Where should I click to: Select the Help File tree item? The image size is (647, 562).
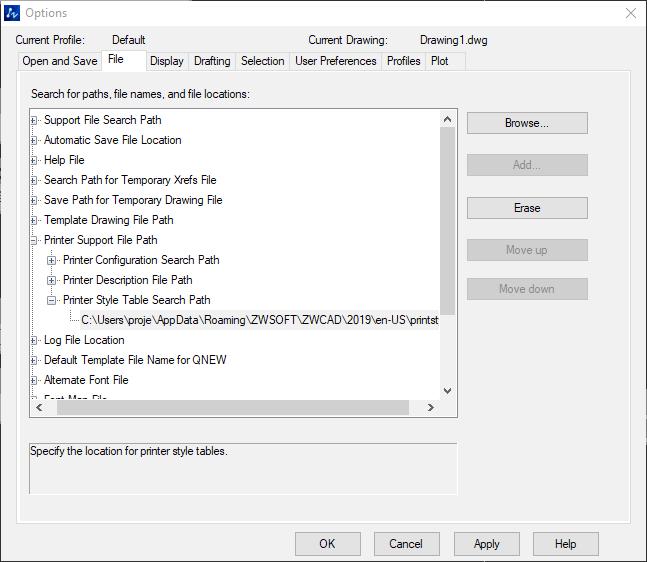click(x=64, y=160)
